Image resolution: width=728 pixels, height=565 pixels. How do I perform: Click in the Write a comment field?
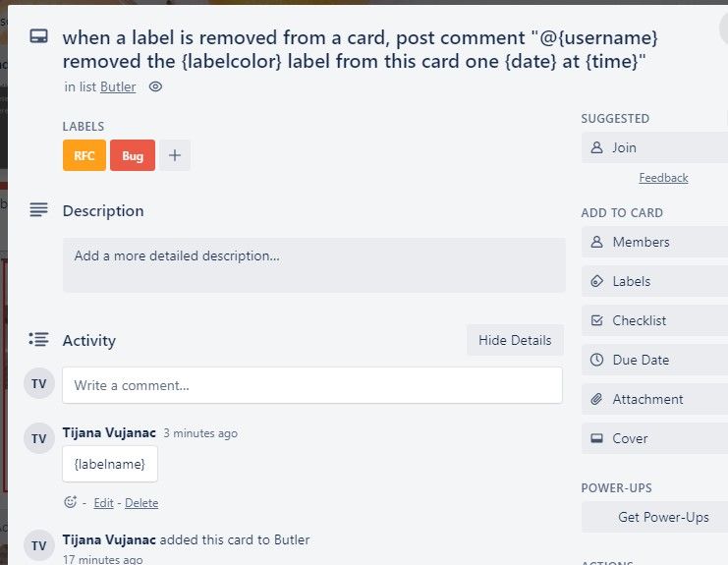pyautogui.click(x=312, y=385)
